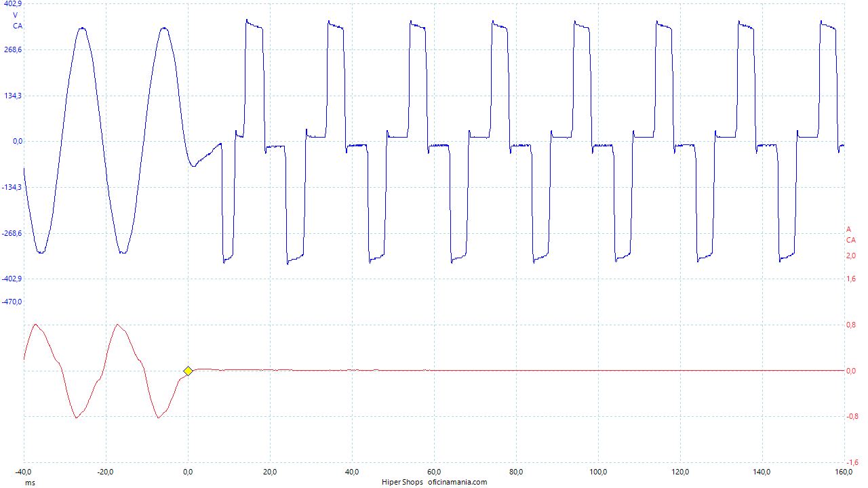
Task: Click the 0,8 current axis tick
Action: pyautogui.click(x=850, y=325)
